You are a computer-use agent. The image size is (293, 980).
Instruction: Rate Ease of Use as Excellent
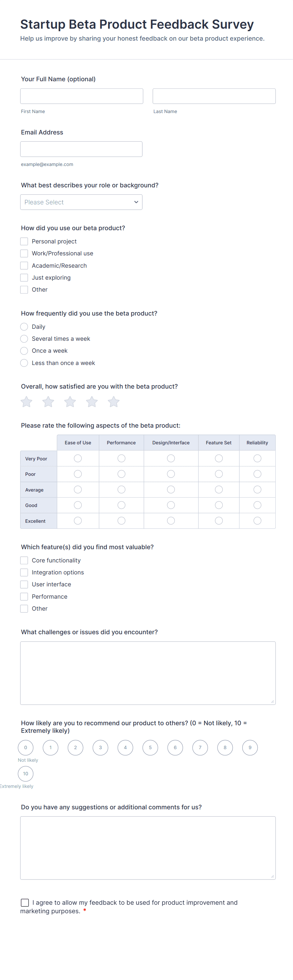coord(78,521)
